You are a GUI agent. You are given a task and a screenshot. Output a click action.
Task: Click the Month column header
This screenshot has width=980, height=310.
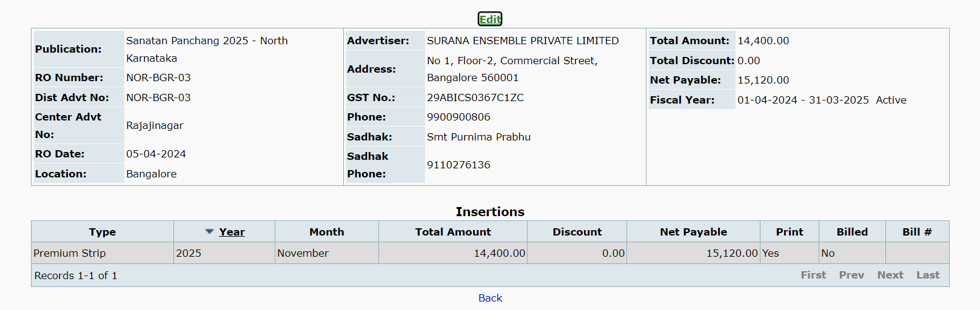[x=326, y=232]
